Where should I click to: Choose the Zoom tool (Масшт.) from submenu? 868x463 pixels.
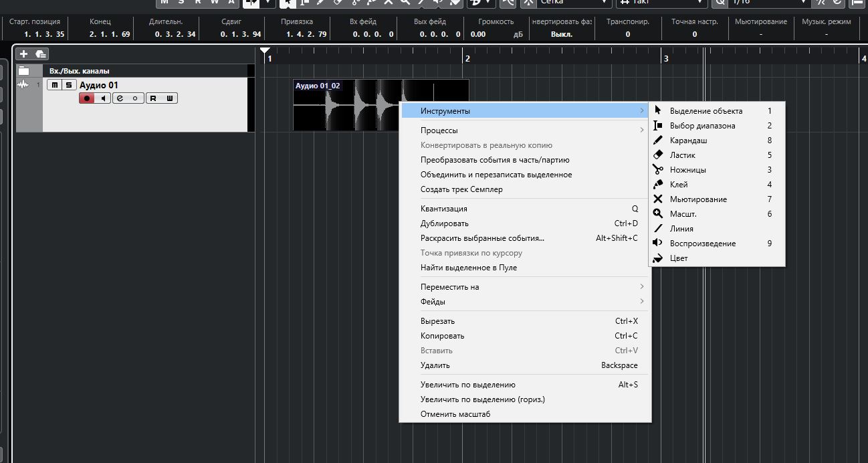(x=683, y=214)
